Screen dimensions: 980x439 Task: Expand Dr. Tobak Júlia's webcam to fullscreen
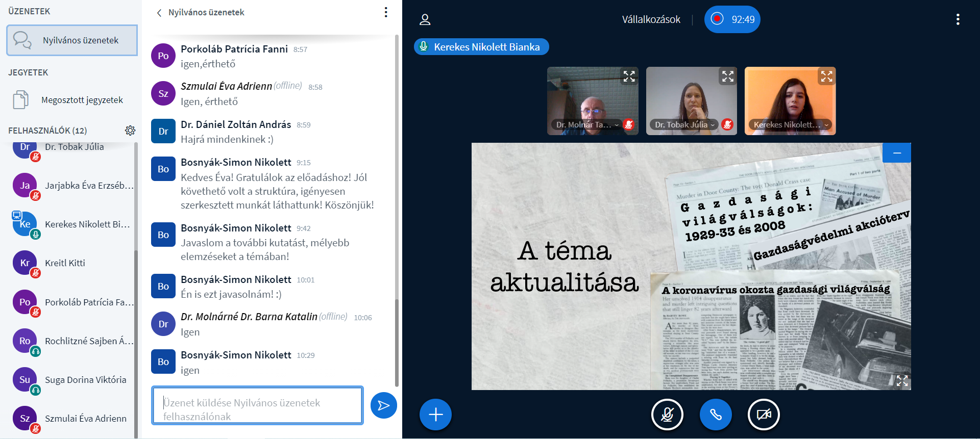727,76
